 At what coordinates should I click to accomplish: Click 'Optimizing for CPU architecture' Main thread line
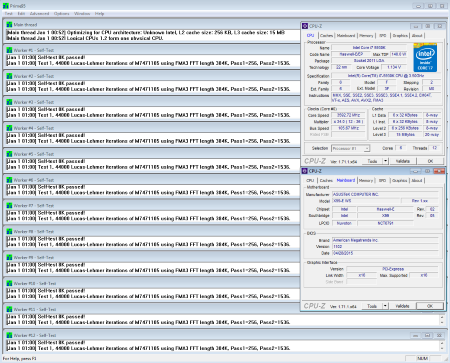pyautogui.click(x=146, y=33)
